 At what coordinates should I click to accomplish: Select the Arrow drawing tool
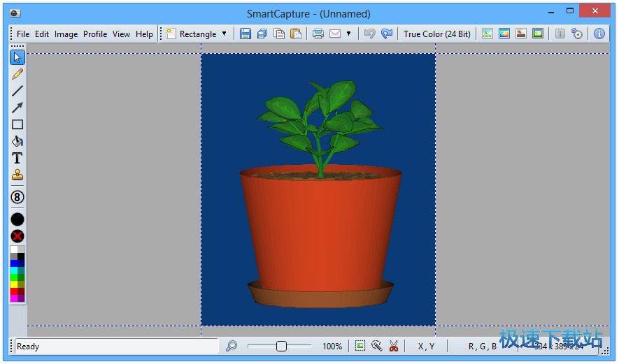(17, 108)
